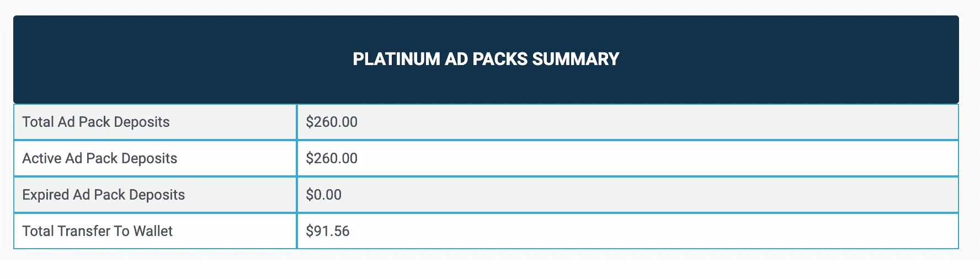
Task: Click the Total Transfer To Wallet label
Action: coord(98,231)
